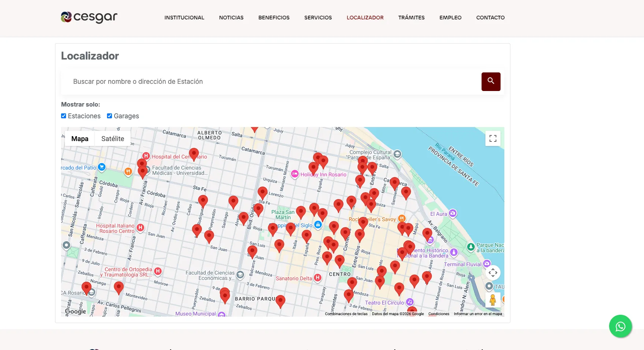Select the Alto Palermo del Siglo shopping bag icon
Screen dimensions: 644x350
point(318,225)
